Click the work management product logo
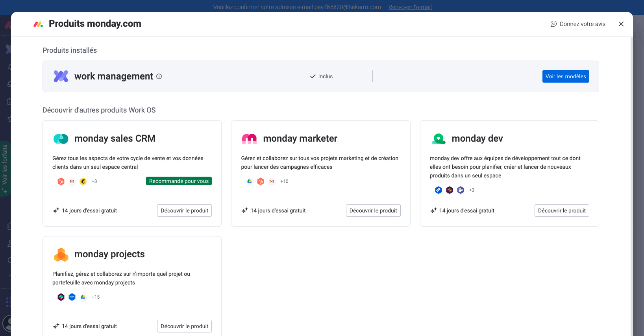This screenshot has width=644, height=336. pos(61,76)
